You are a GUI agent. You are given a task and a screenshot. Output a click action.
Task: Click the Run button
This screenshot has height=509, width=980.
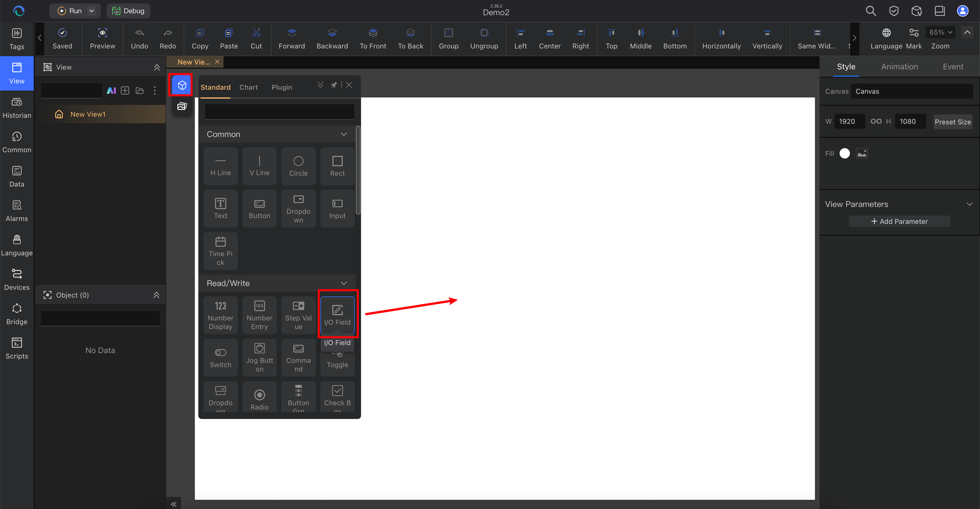click(69, 11)
